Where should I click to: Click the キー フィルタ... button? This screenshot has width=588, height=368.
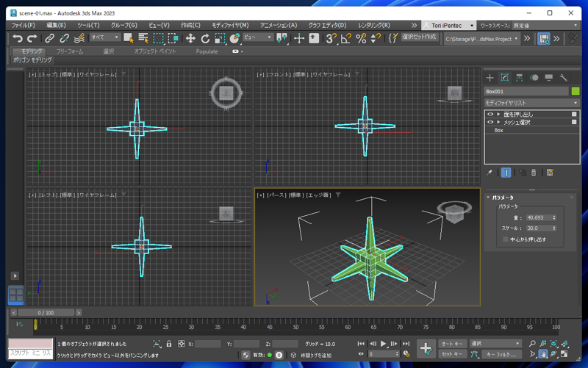tap(501, 354)
